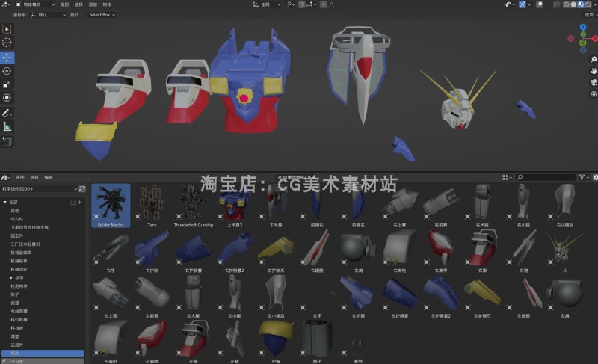Open asset browser filter funnel icon
This screenshot has width=598, height=364.
(x=582, y=177)
